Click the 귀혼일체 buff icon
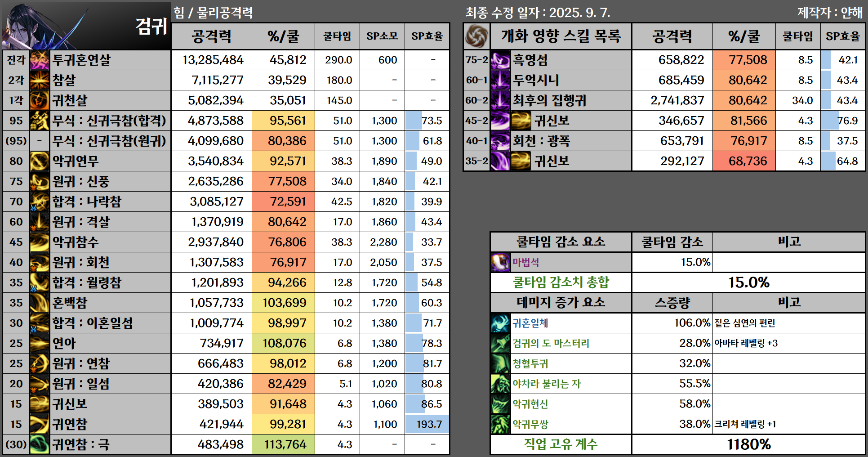This screenshot has width=868, height=457. [x=501, y=323]
